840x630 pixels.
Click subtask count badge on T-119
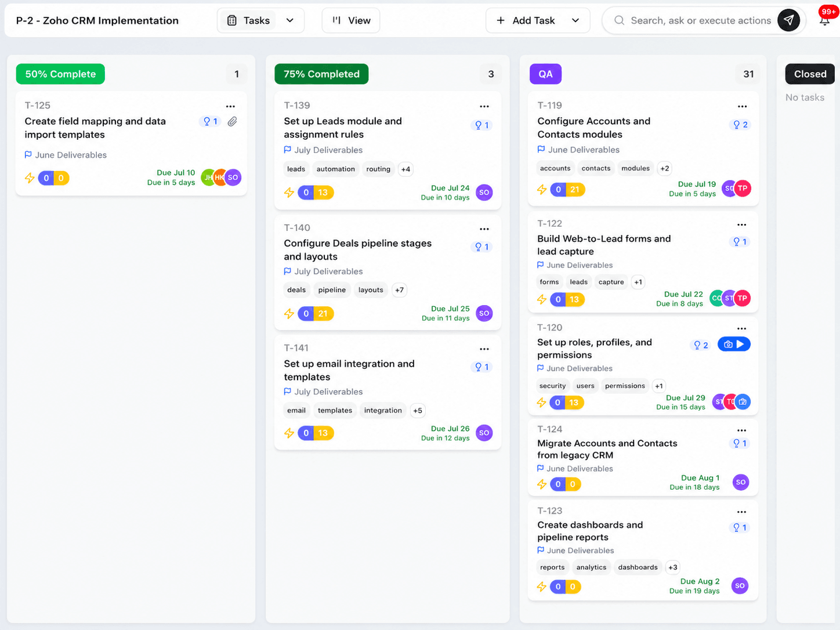[x=740, y=124]
